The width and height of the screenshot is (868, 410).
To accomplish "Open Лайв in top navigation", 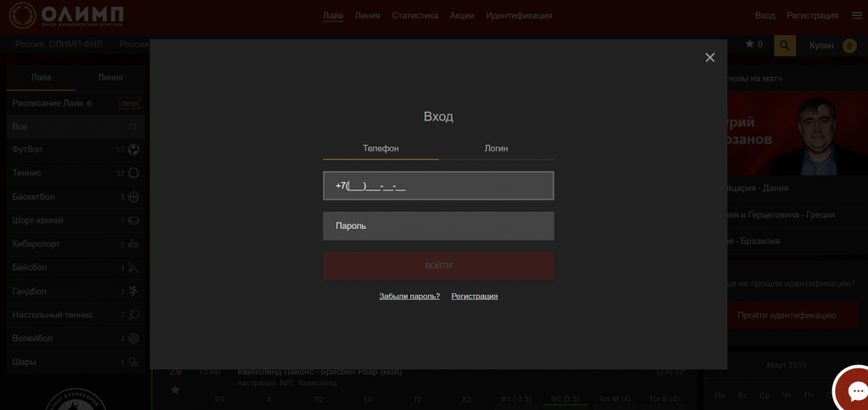I will click(333, 15).
